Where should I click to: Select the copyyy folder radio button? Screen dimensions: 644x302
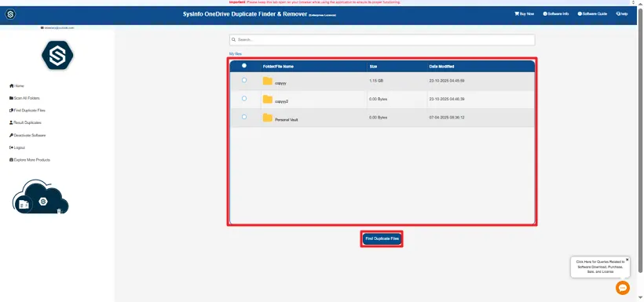tap(244, 80)
